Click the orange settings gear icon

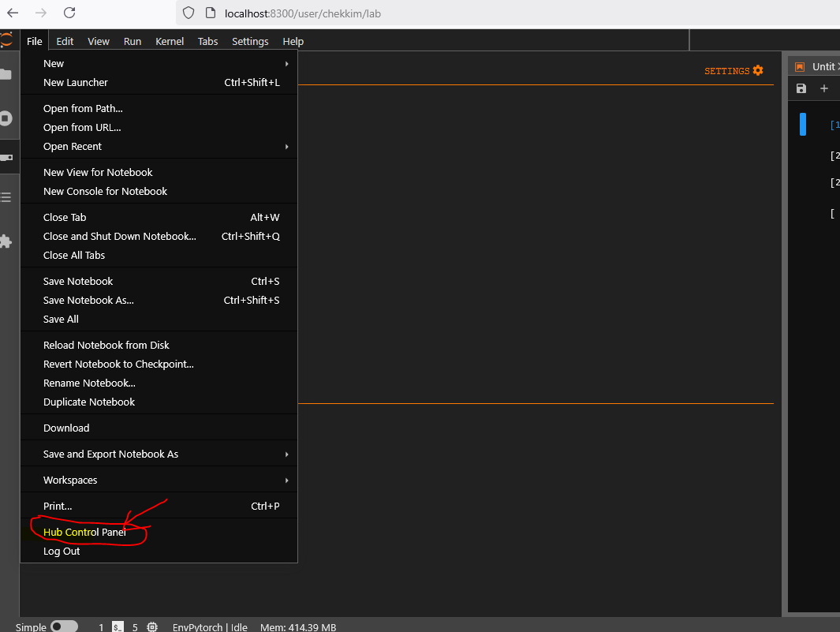point(757,70)
